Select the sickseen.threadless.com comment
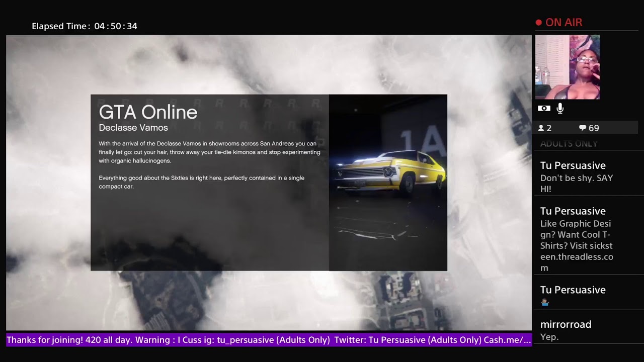644x362 pixels. pos(577,246)
